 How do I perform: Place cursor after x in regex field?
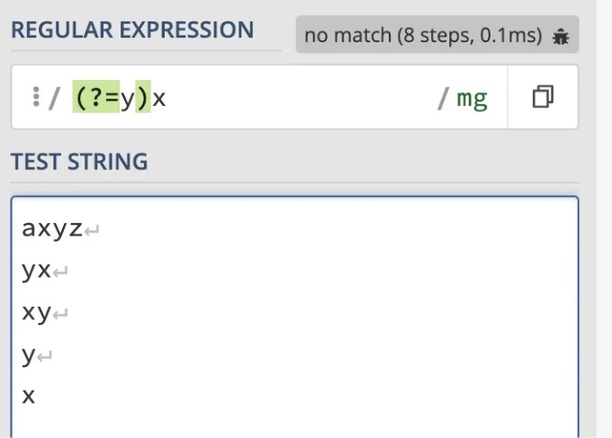click(167, 98)
